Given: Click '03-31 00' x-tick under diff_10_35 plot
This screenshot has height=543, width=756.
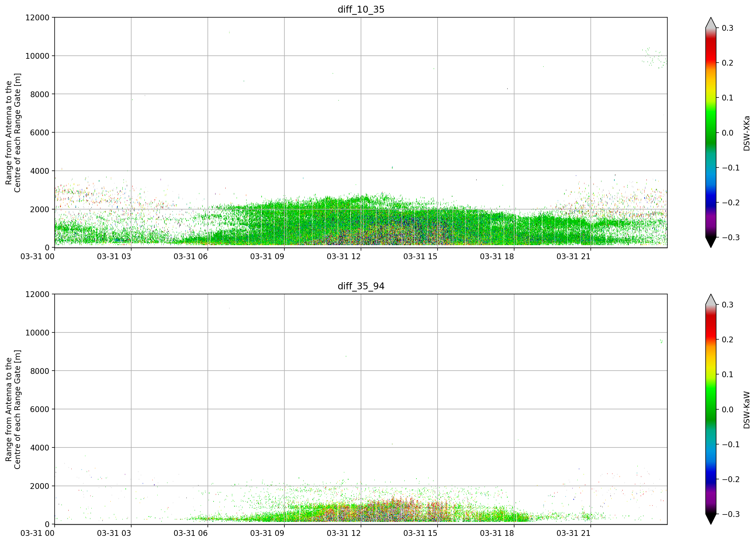Looking at the screenshot, I should coord(37,257).
